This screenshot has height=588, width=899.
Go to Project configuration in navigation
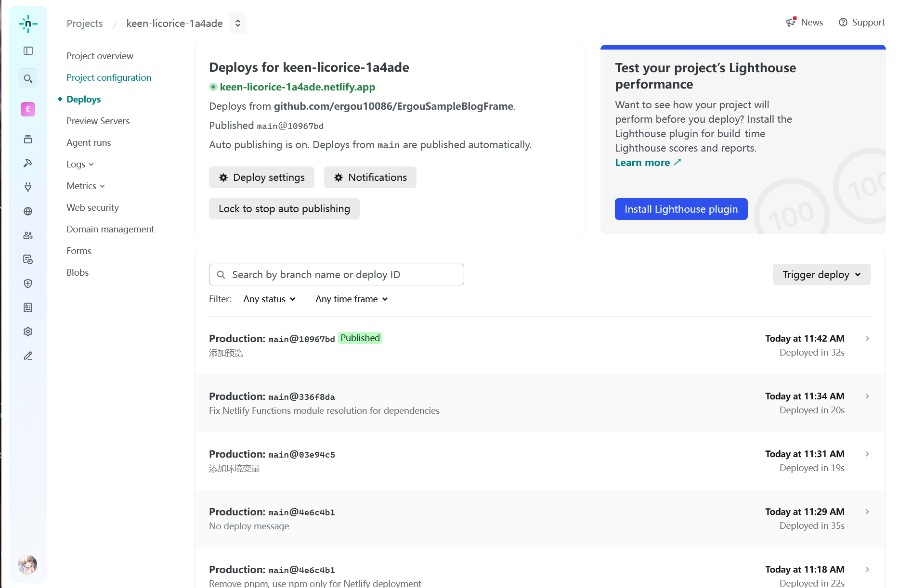coord(109,77)
